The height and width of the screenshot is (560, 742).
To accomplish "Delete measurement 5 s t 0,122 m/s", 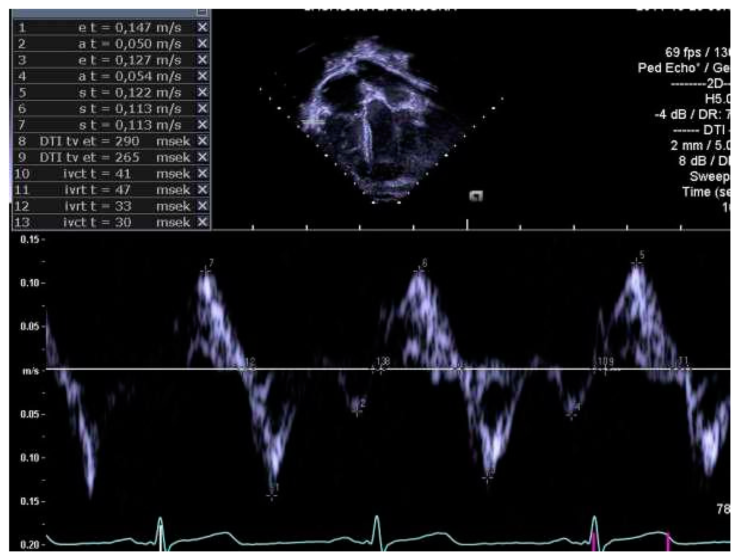I will point(202,92).
